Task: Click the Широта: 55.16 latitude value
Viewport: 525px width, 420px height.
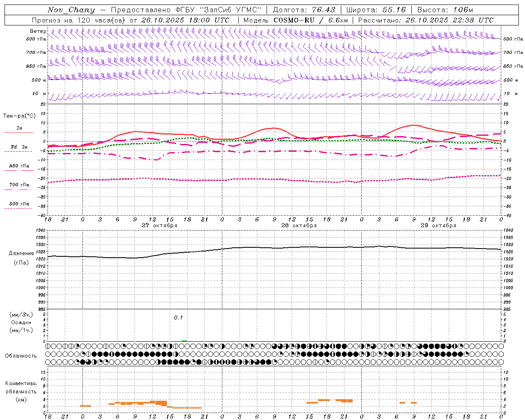Action: tap(376, 10)
